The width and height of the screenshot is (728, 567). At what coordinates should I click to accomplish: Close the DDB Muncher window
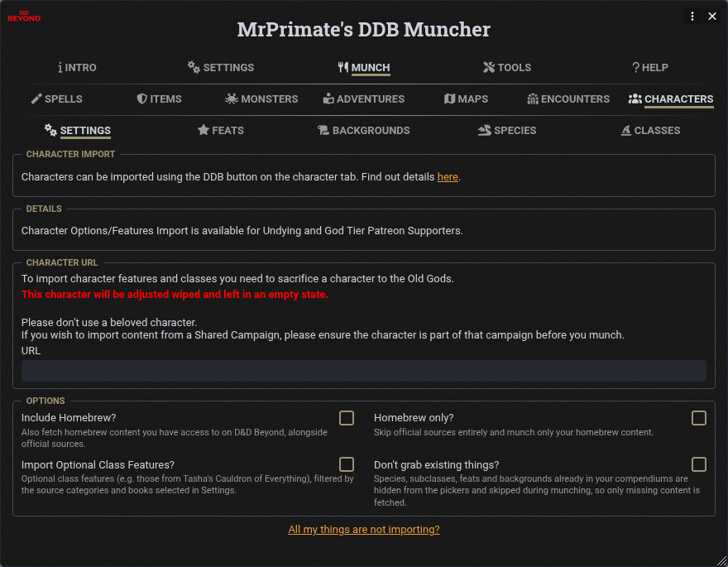(x=712, y=17)
